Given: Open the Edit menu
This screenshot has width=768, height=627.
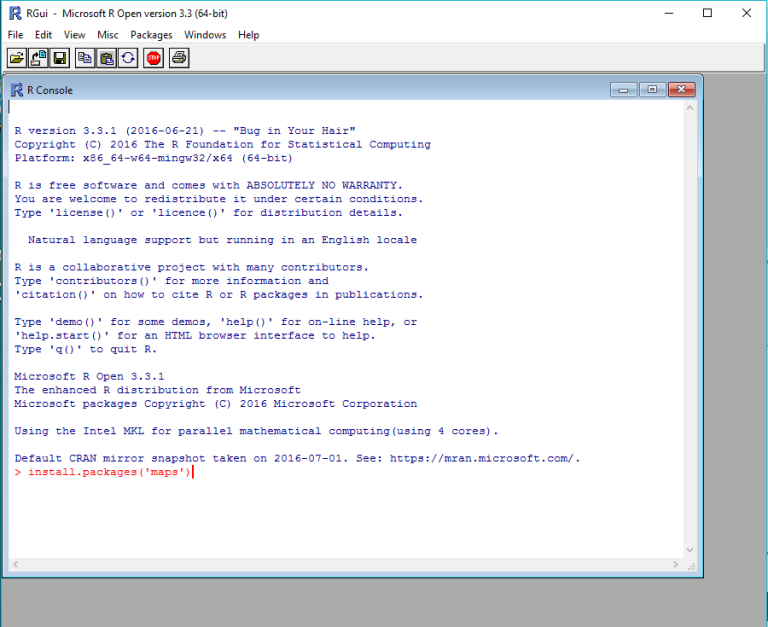Looking at the screenshot, I should click(x=43, y=35).
